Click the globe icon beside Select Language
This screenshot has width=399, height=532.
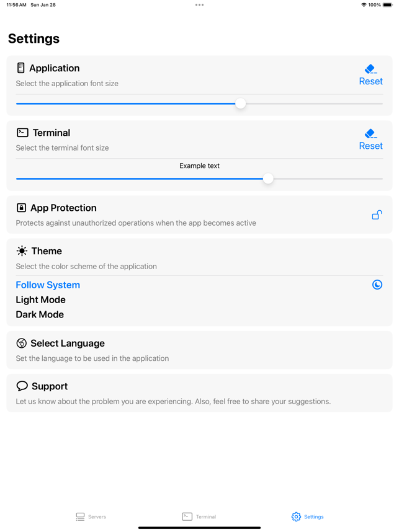click(x=21, y=344)
